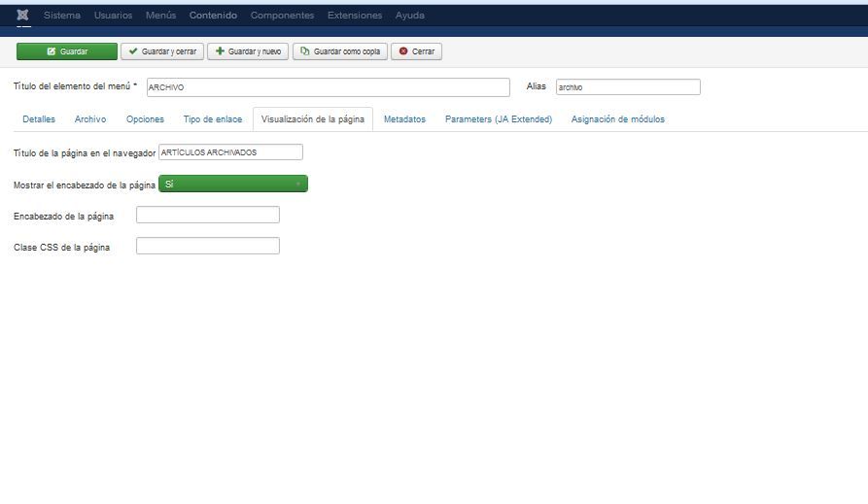Click Guardar y cerrar button
This screenshot has width=868, height=504.
coord(162,51)
